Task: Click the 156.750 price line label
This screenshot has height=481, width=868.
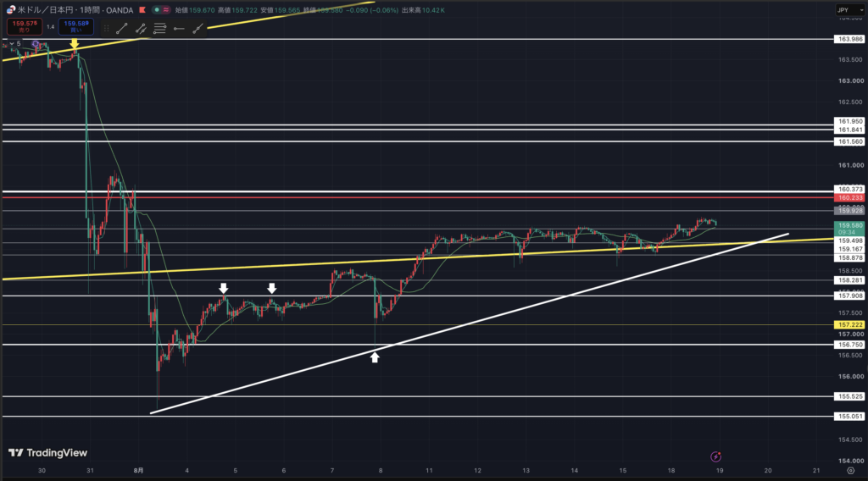Action: [x=849, y=345]
